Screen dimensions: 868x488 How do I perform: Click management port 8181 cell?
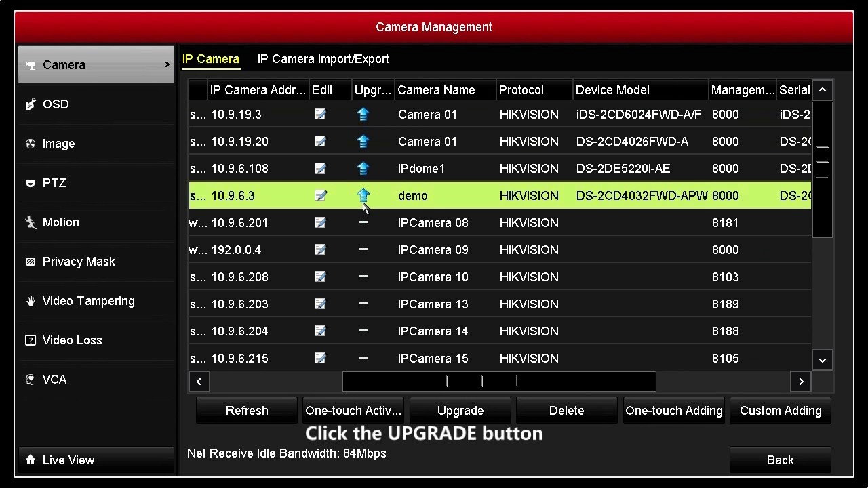pos(725,223)
